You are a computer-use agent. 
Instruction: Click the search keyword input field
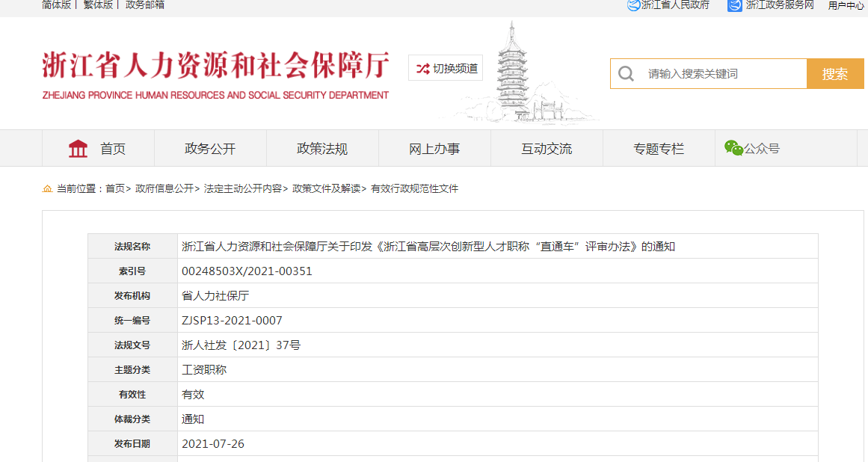pyautogui.click(x=721, y=74)
